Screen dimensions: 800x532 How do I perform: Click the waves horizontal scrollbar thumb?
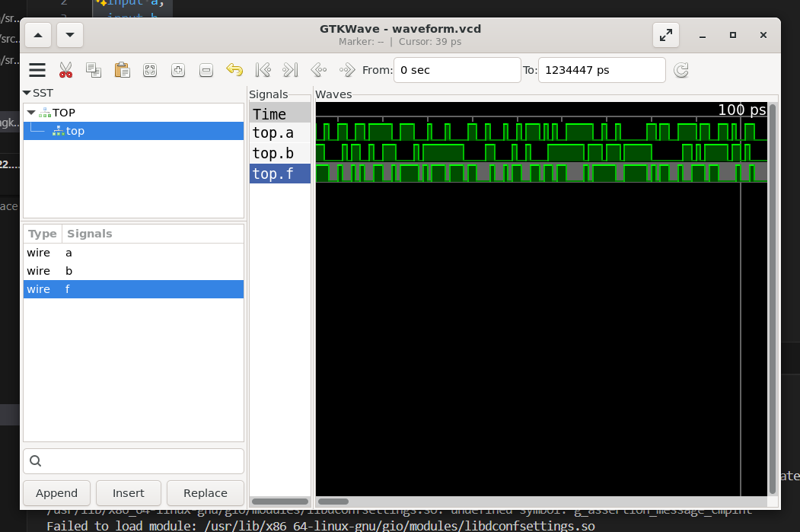[x=333, y=502]
